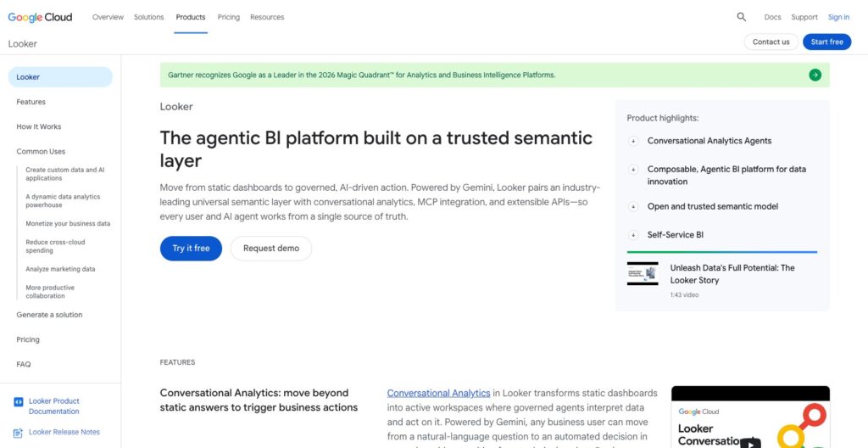This screenshot has width=868, height=448.
Task: Open the Resources menu
Action: click(x=267, y=17)
